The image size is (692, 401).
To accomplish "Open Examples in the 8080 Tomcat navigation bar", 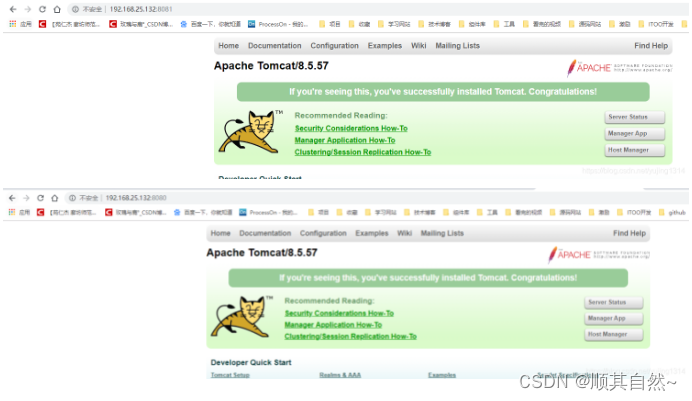I will tap(372, 233).
